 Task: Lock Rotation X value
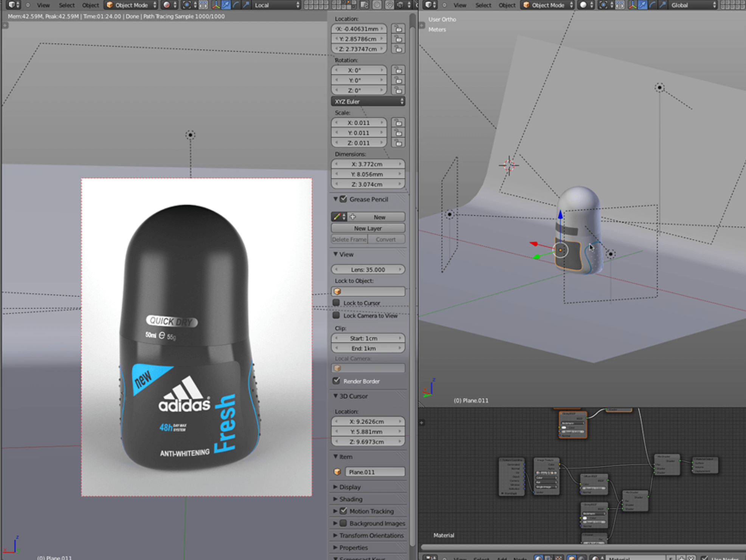[x=398, y=70]
